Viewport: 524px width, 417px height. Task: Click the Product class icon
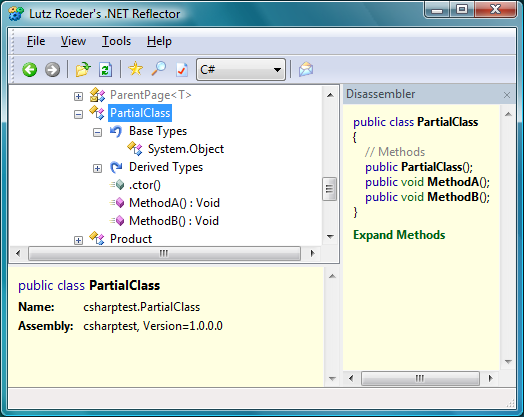[x=97, y=238]
